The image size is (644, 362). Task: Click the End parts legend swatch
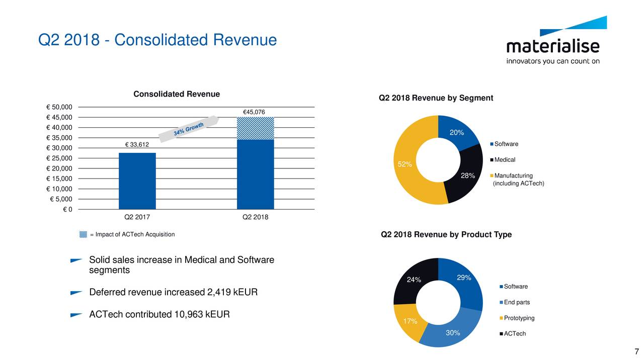[502, 303]
